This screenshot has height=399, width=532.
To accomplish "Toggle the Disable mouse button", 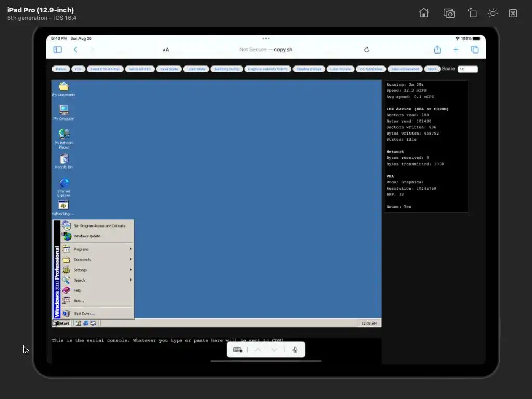I will pos(309,69).
